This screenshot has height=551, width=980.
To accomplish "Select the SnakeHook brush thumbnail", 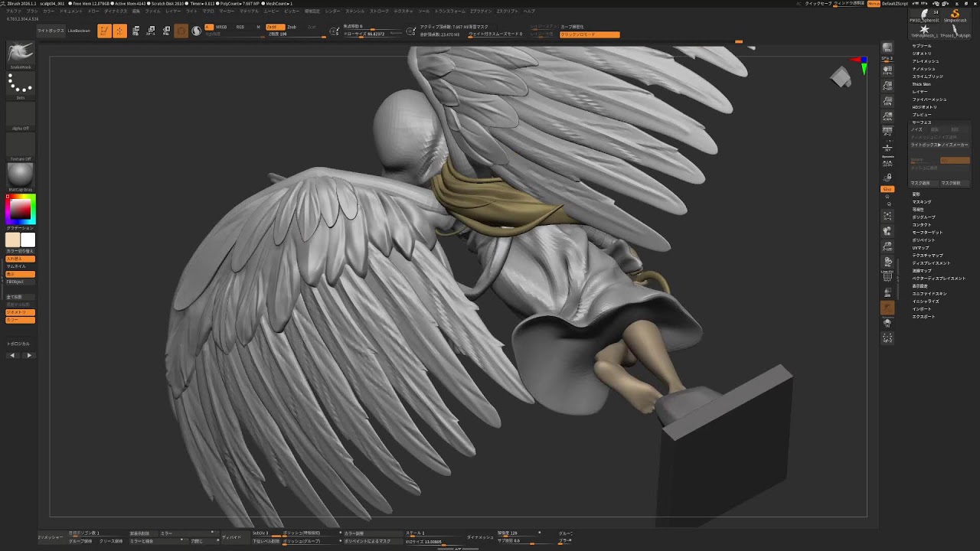I will [21, 54].
